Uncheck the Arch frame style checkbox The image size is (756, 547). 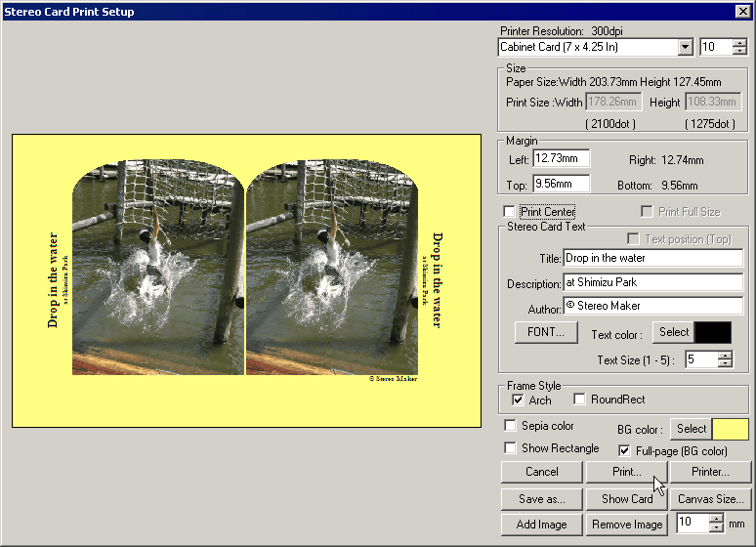(x=518, y=400)
